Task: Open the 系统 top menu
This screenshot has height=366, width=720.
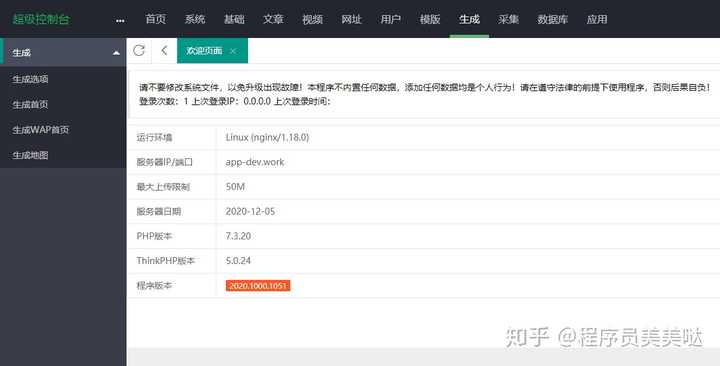Action: pos(195,19)
